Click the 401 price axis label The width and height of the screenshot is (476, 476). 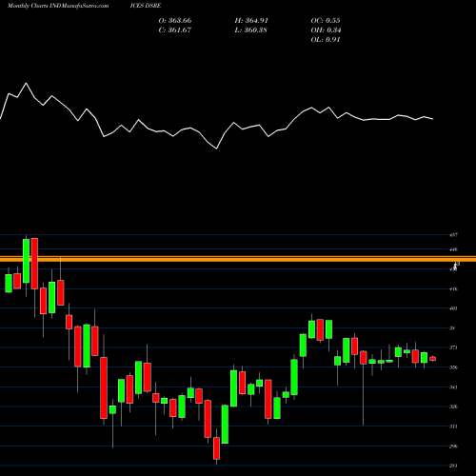[454, 308]
